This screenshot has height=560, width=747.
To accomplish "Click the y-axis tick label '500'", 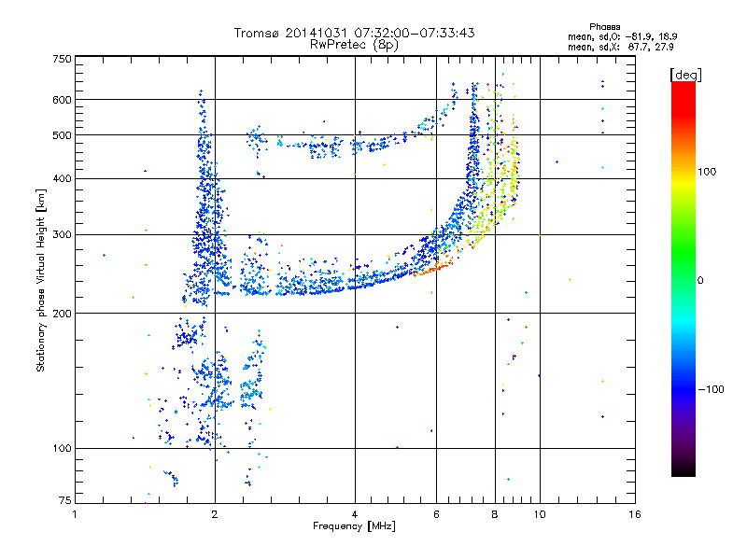I will (62, 135).
